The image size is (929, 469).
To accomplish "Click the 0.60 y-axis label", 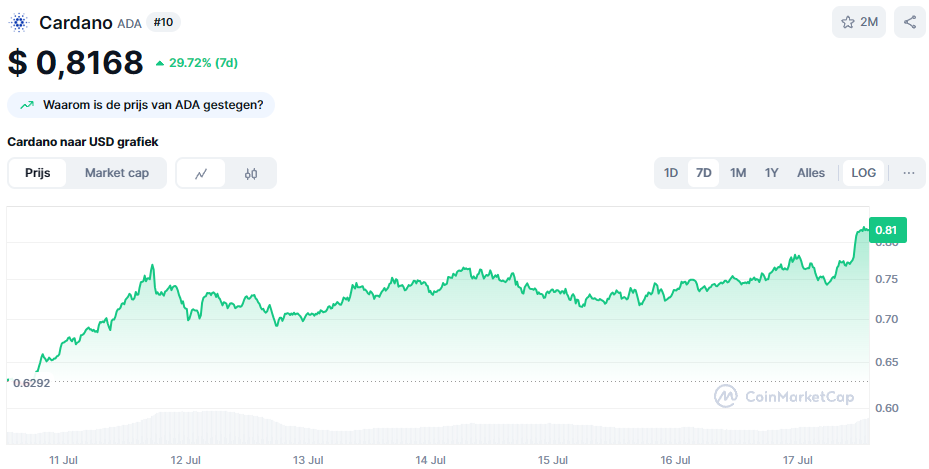I will (x=887, y=408).
